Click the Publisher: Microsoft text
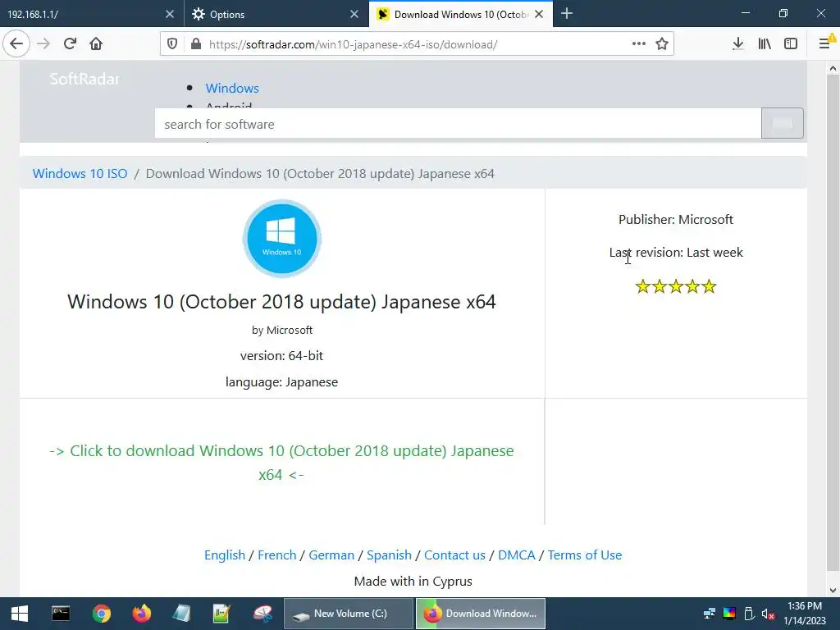The height and width of the screenshot is (630, 840). tap(676, 220)
